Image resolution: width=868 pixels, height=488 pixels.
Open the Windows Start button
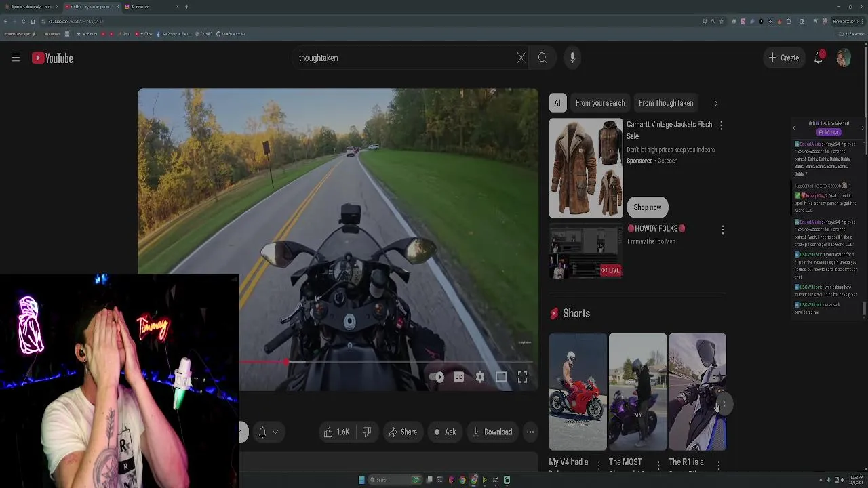[361, 480]
